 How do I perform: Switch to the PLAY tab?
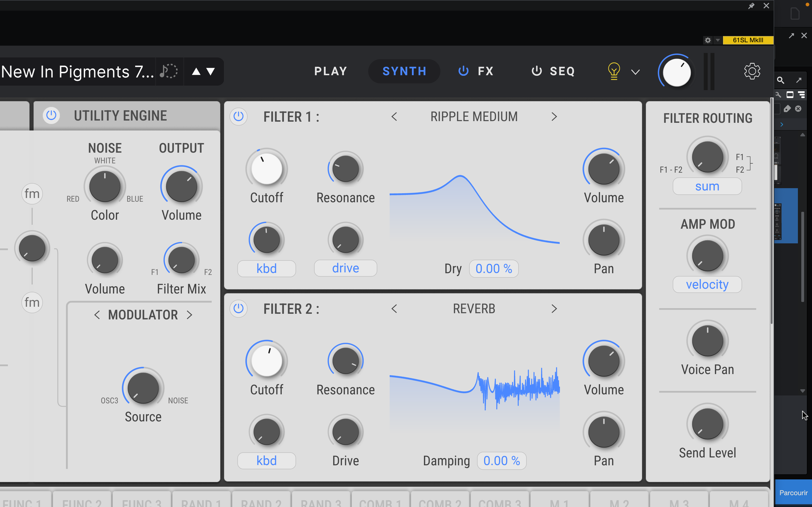click(x=330, y=71)
